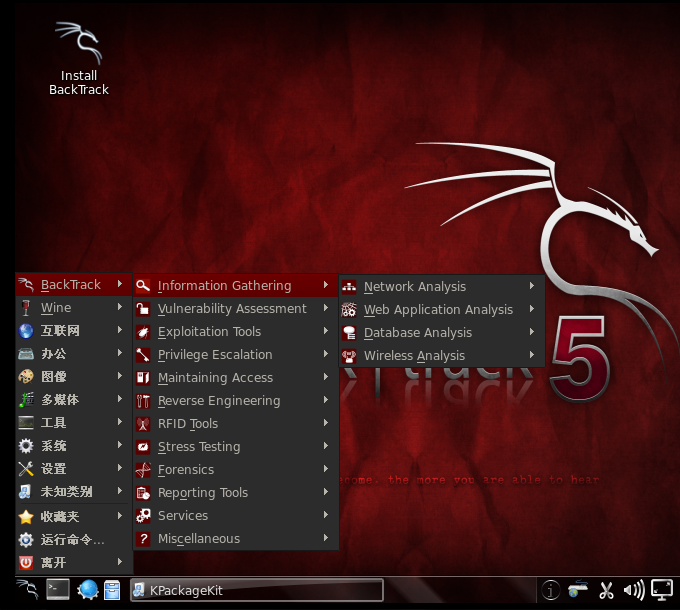Open Reverse Engineering menu item

click(x=235, y=401)
